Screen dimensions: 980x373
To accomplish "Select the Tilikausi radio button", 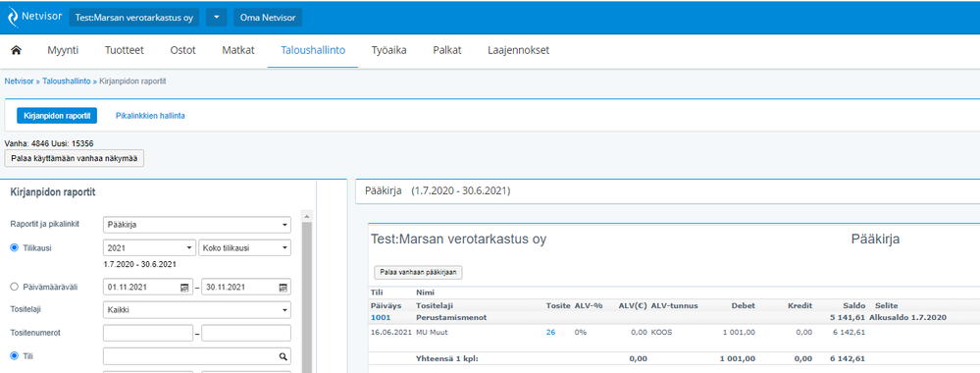I will (x=15, y=247).
